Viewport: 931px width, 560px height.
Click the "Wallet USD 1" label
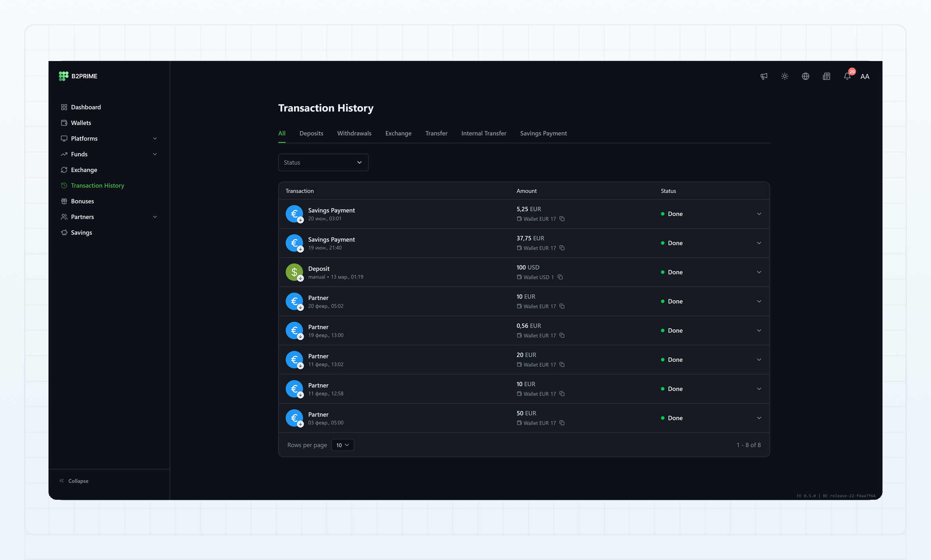click(x=538, y=277)
